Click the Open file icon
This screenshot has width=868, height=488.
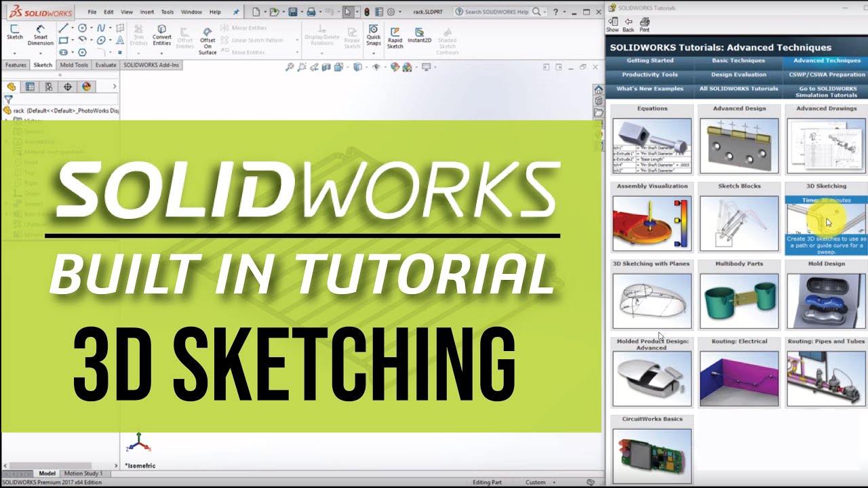point(273,12)
